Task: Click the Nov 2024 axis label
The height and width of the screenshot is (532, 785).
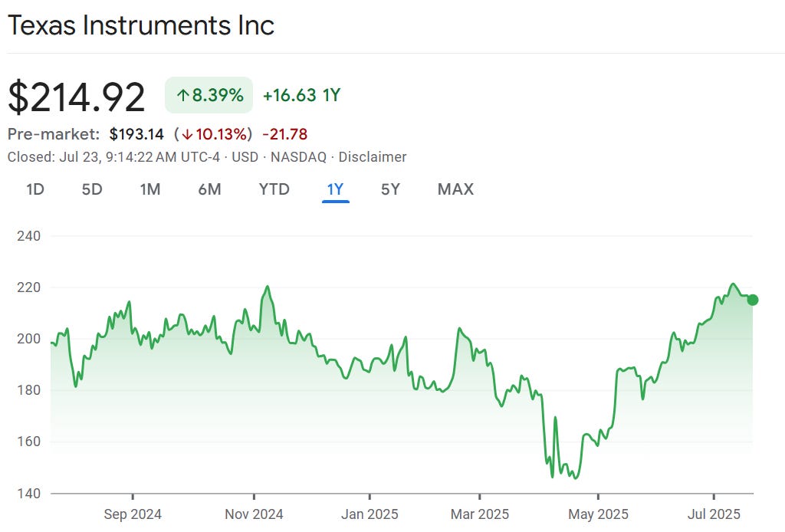Action: click(254, 514)
